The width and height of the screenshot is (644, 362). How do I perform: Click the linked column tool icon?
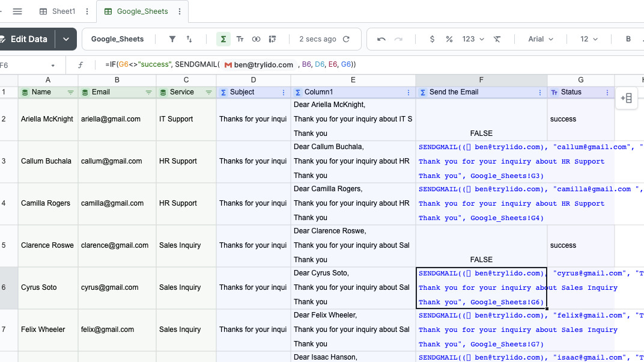click(257, 39)
